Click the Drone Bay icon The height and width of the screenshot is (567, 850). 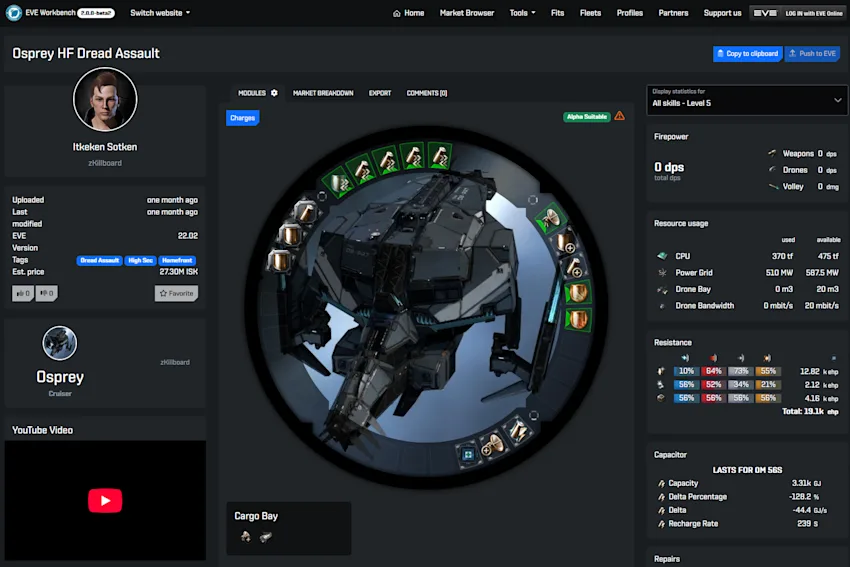pos(662,289)
